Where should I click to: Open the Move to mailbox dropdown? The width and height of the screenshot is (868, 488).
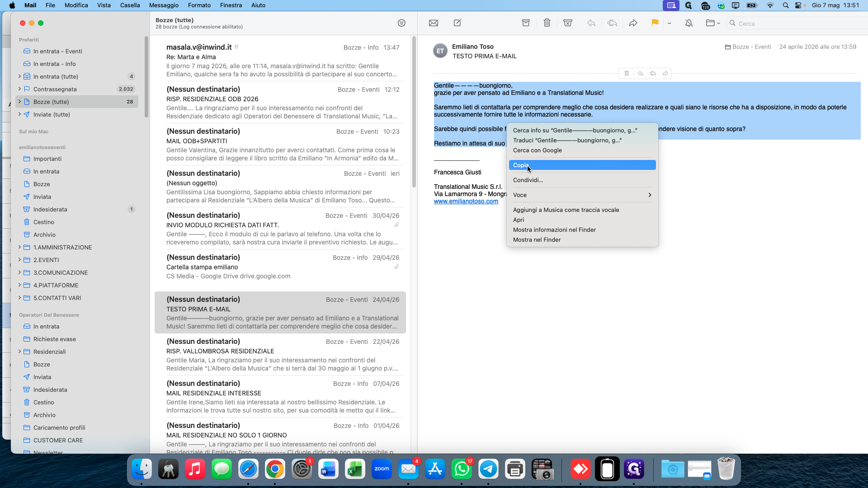point(713,23)
